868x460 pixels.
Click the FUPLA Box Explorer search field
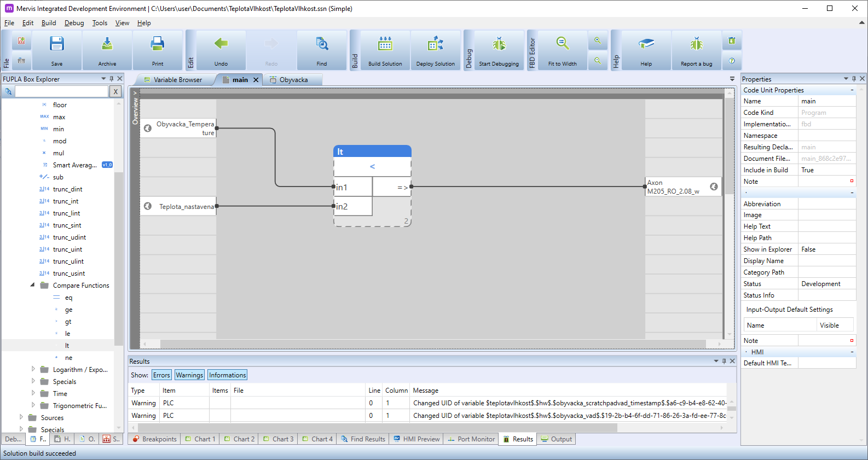click(61, 91)
